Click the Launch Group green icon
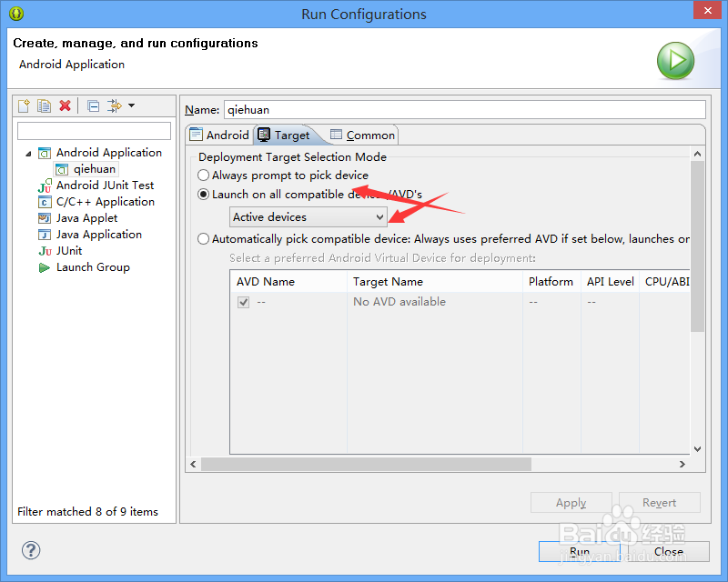The height and width of the screenshot is (582, 728). (x=44, y=267)
